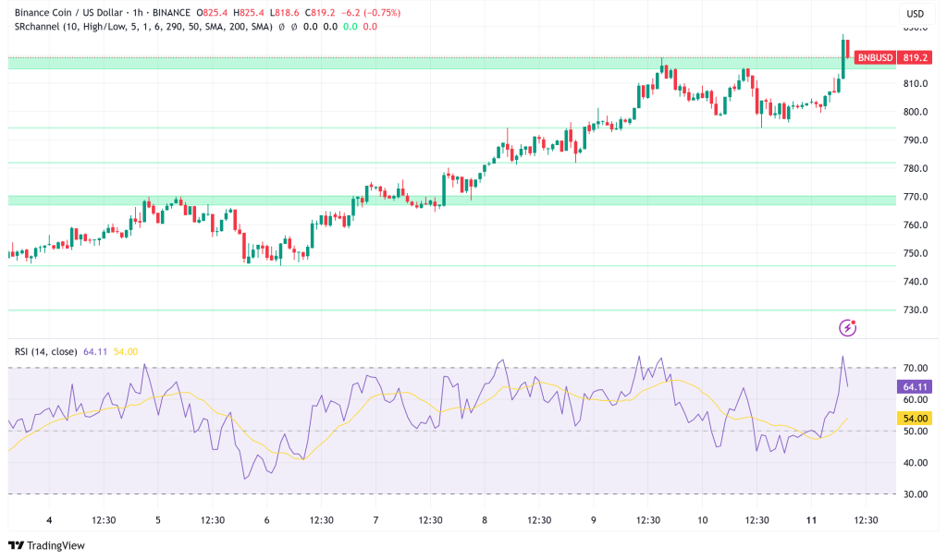Image resolution: width=947 pixels, height=560 pixels.
Task: Click the 30.00 RSI axis label
Action: pyautogui.click(x=915, y=494)
